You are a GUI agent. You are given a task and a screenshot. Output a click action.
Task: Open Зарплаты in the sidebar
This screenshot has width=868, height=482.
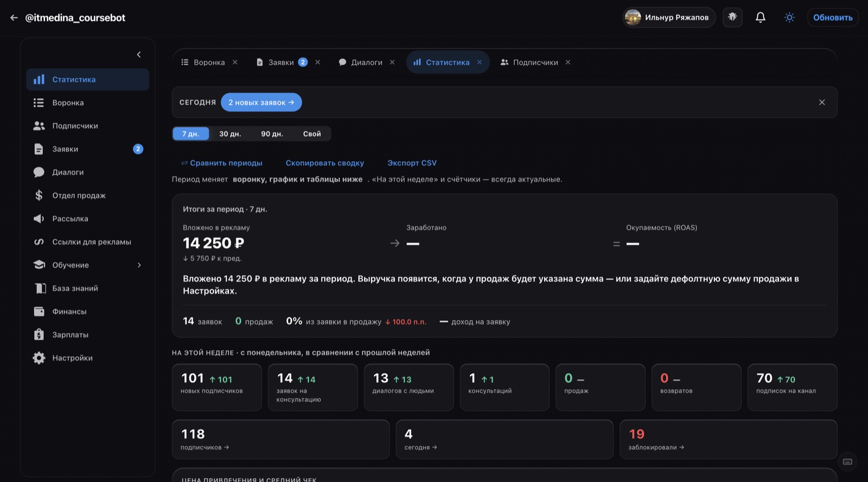tap(87, 335)
